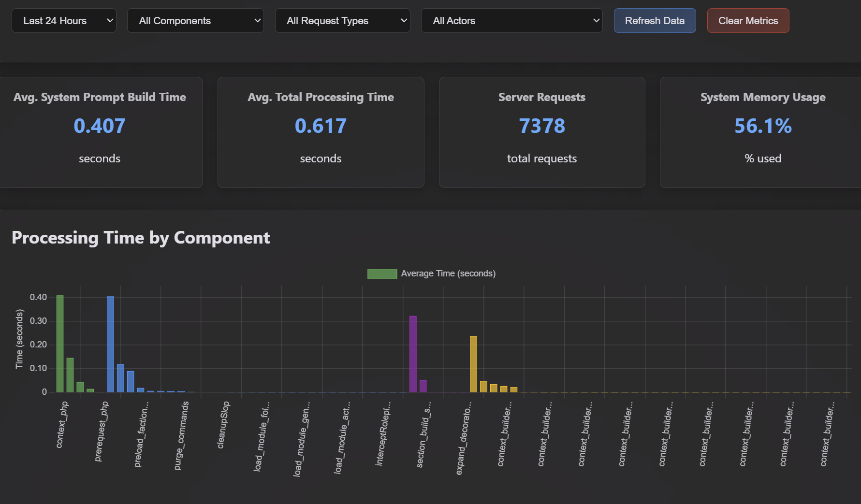The width and height of the screenshot is (861, 504).
Task: Click the load_module_act... axis label
Action: [x=342, y=438]
